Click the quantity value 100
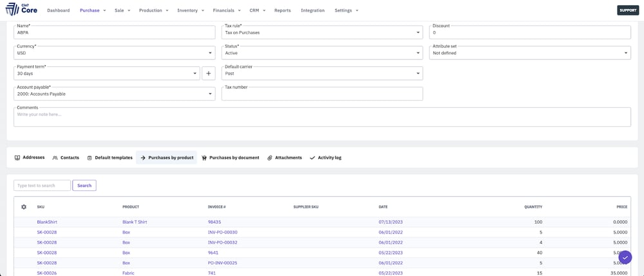Image resolution: width=644 pixels, height=276 pixels. tap(538, 222)
